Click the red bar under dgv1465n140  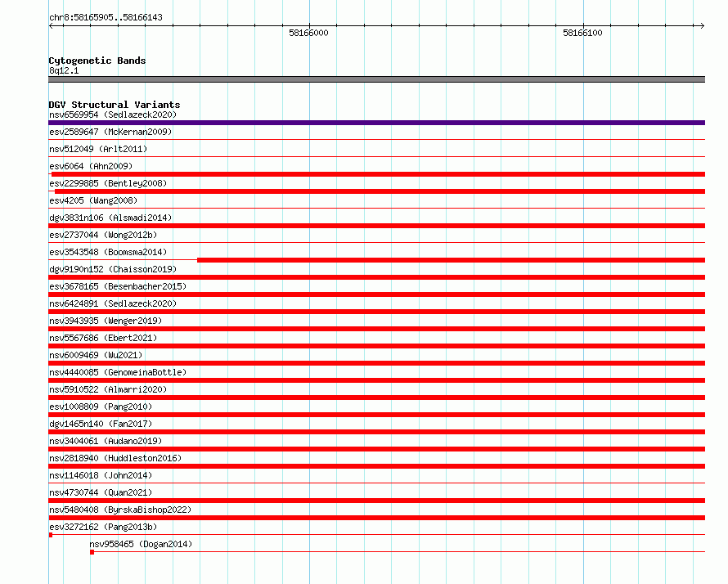(376, 432)
